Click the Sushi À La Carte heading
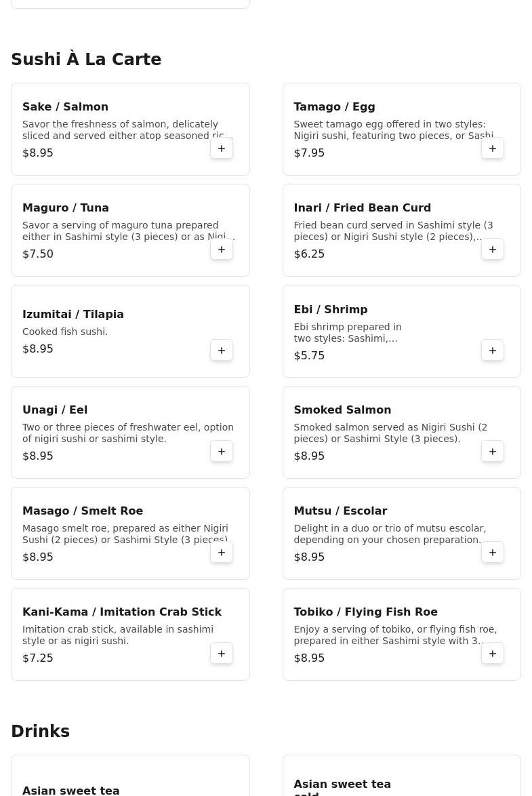This screenshot has height=796, width=532. [x=86, y=60]
